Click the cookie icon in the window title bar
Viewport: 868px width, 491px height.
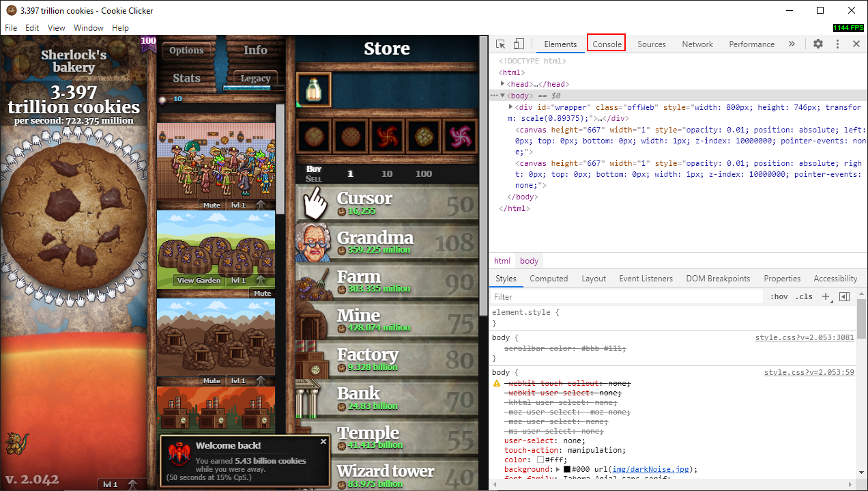pyautogui.click(x=11, y=10)
